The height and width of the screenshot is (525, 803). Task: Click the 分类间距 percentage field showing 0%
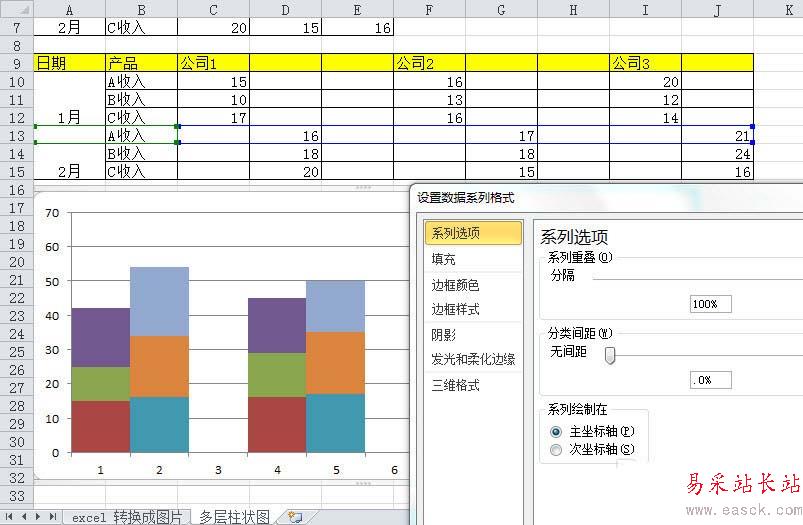pos(710,380)
